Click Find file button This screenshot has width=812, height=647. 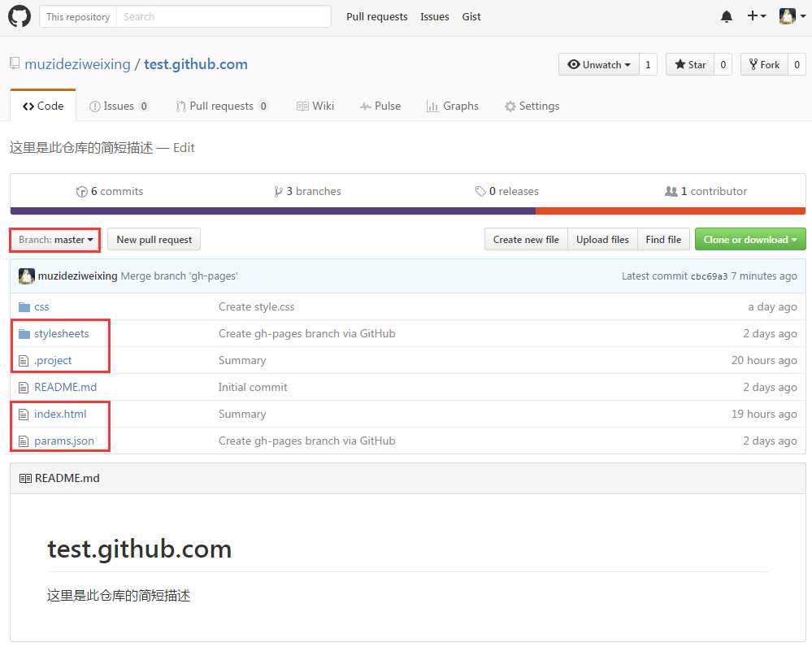pyautogui.click(x=663, y=240)
